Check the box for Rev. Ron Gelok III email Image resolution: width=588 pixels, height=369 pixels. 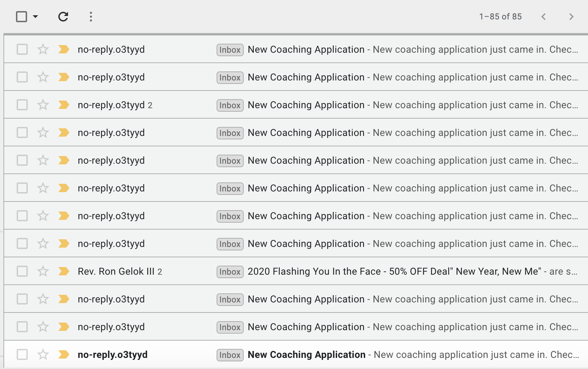tap(22, 271)
